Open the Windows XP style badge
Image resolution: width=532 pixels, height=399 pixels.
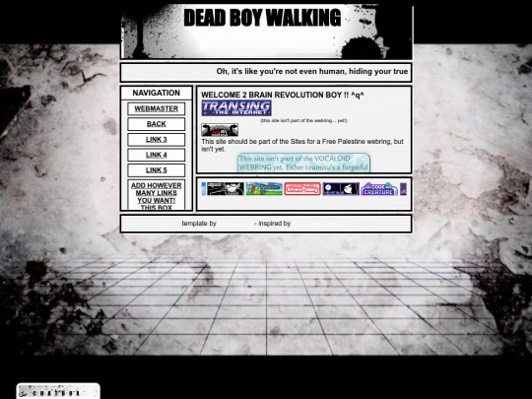coord(264,189)
